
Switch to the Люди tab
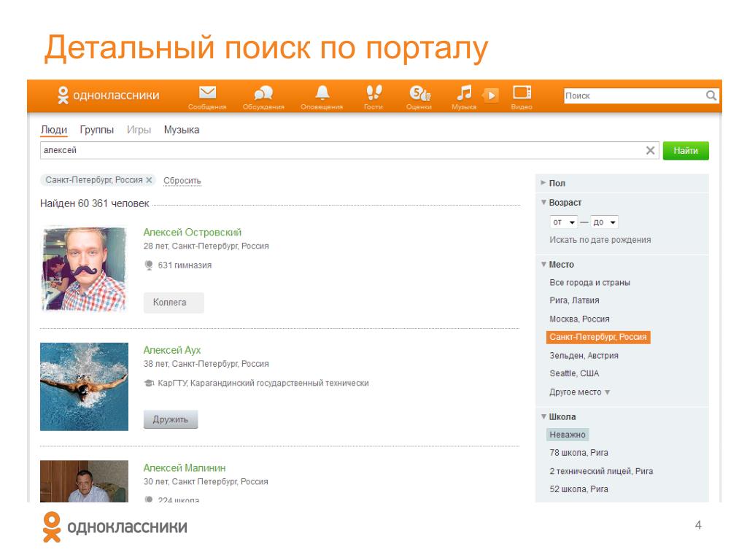click(54, 130)
